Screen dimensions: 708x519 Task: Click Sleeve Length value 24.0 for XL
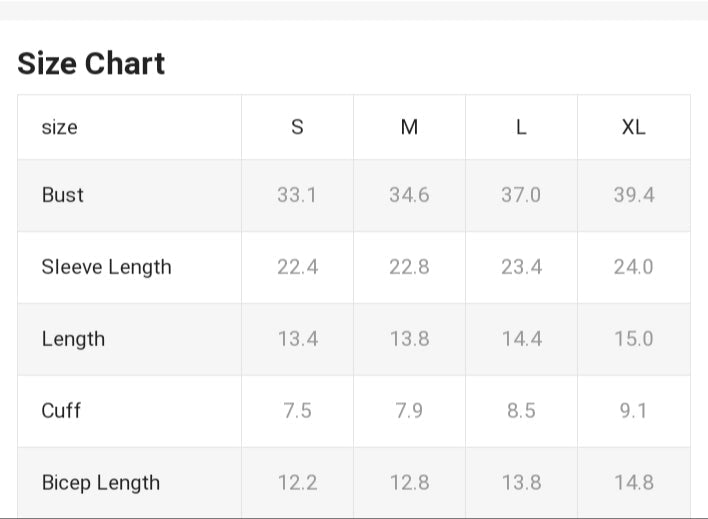tap(633, 267)
